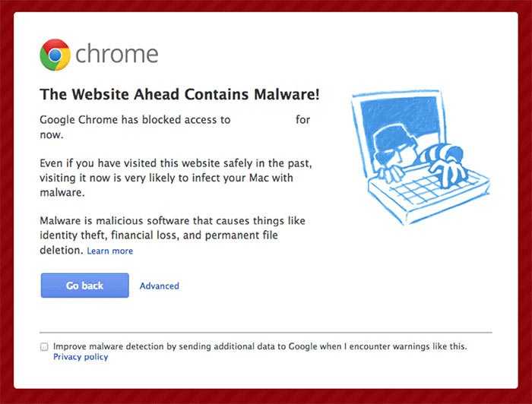This screenshot has width=532, height=404.
Task: Open the Privacy policy link
Action: point(81,357)
